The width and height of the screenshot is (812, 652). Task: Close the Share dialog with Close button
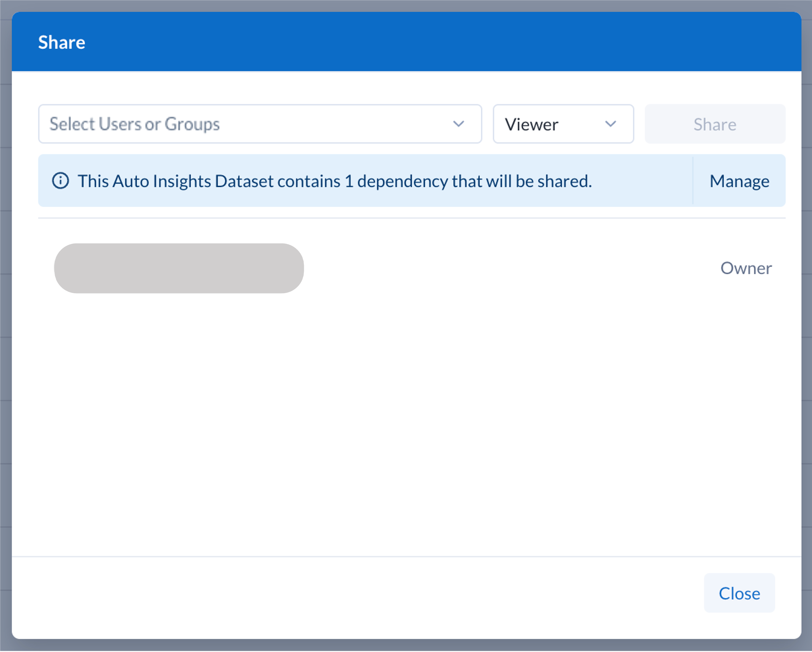click(739, 593)
